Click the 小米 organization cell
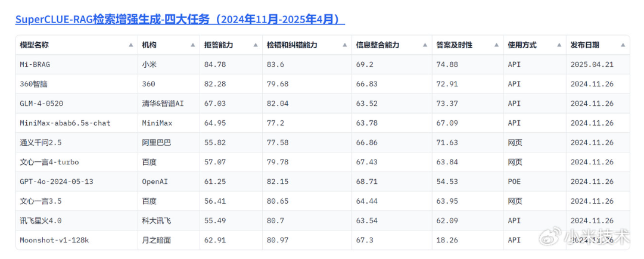 tap(169, 64)
